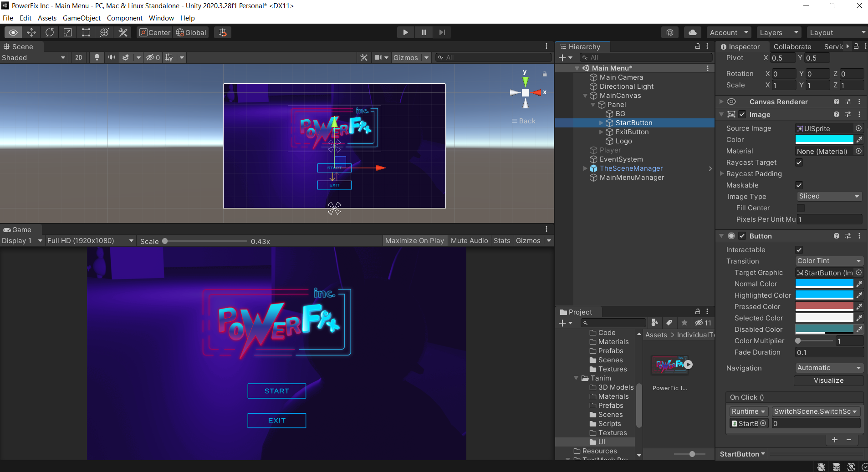The width and height of the screenshot is (868, 472).
Task: Toggle Maximize On Play
Action: (x=414, y=241)
